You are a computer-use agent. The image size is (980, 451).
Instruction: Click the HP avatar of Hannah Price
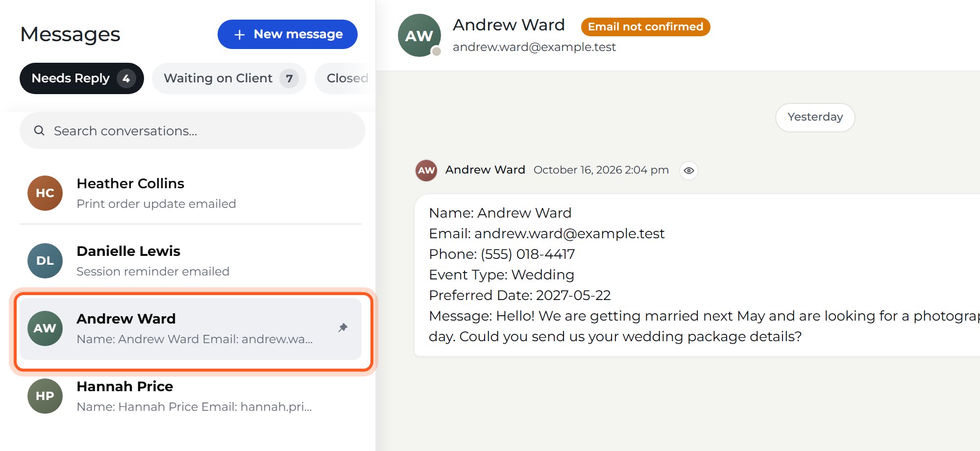pos(45,396)
